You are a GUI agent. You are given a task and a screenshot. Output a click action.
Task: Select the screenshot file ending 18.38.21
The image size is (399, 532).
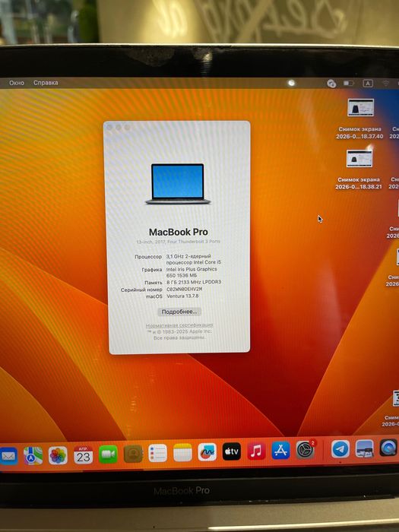coord(359,169)
